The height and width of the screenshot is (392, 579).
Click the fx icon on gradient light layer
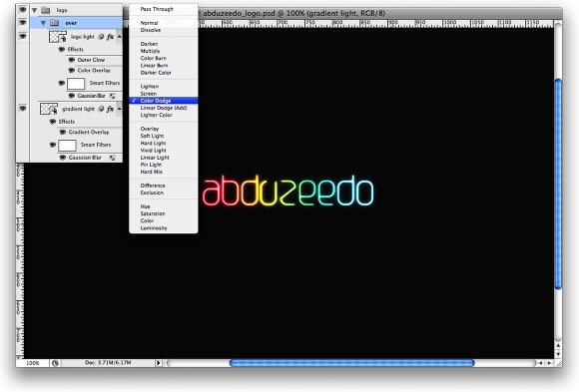click(110, 109)
